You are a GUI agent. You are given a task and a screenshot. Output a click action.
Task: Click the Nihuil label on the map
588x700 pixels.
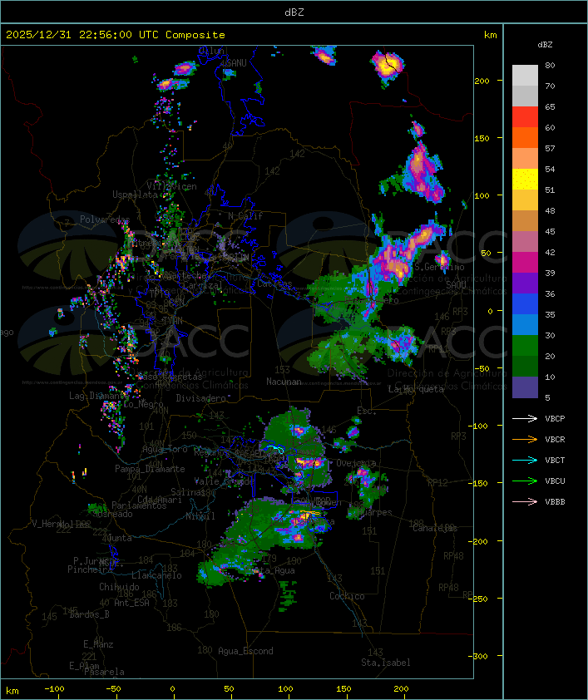tap(200, 516)
